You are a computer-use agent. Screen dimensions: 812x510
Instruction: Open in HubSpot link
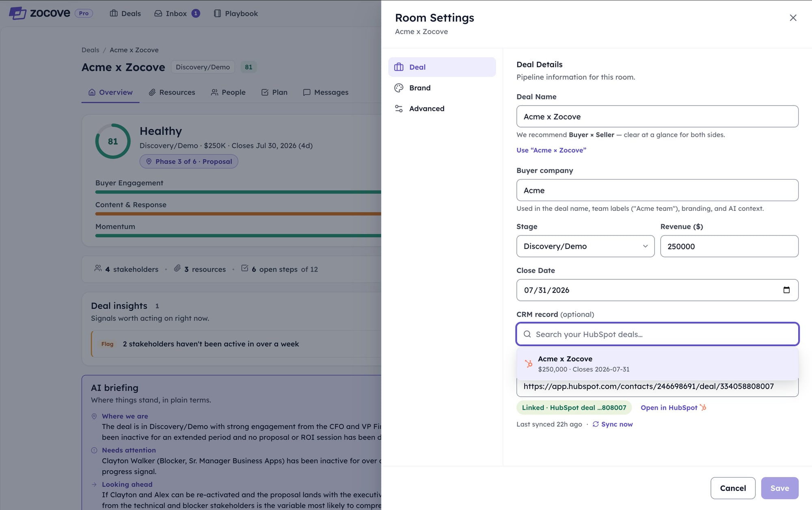[x=673, y=408]
